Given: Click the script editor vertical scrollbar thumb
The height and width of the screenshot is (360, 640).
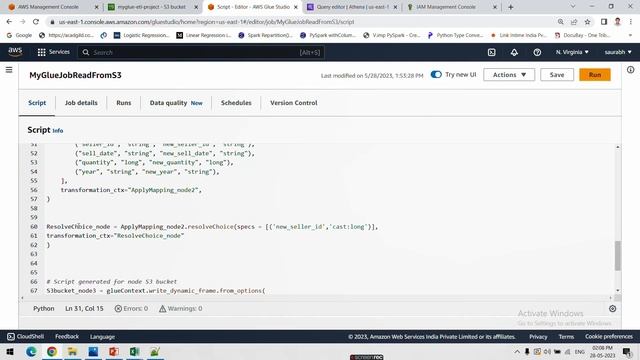Looking at the screenshot, I should pos(618,256).
